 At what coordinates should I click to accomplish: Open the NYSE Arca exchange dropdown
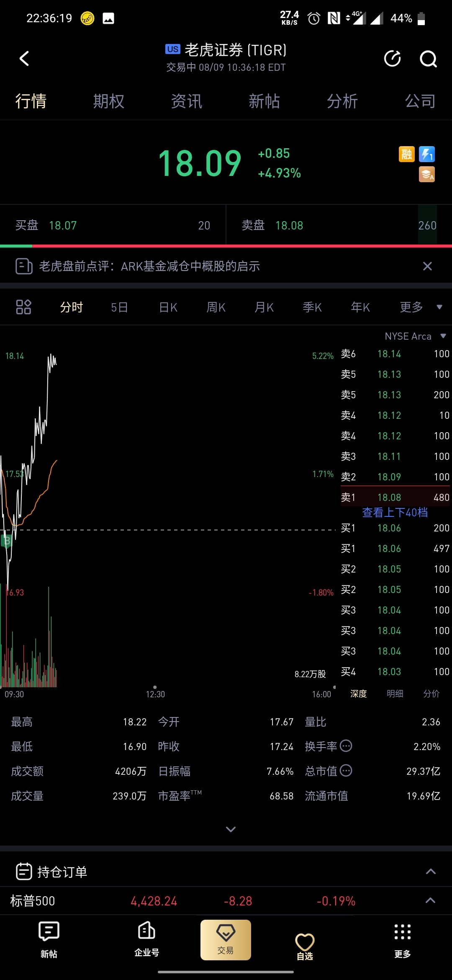click(415, 336)
